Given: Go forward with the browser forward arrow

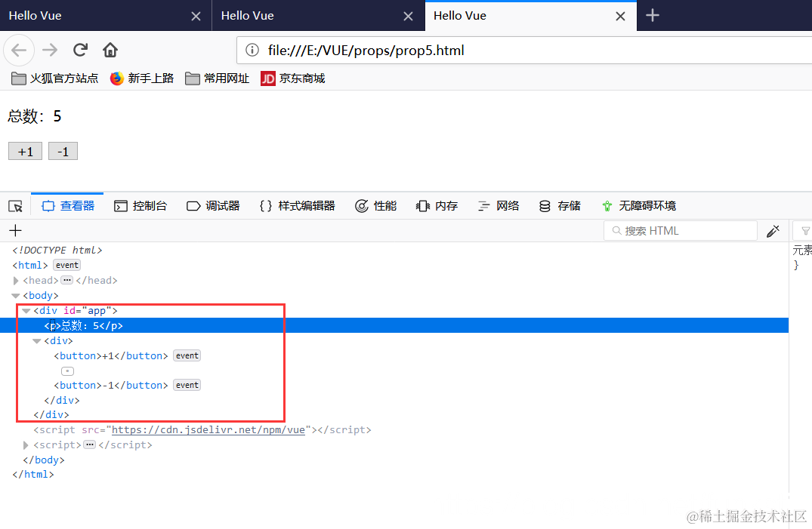Looking at the screenshot, I should click(51, 51).
